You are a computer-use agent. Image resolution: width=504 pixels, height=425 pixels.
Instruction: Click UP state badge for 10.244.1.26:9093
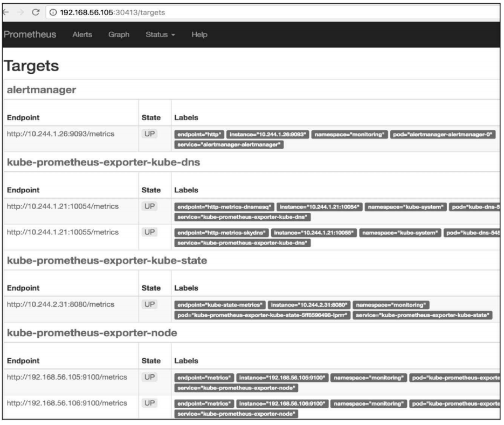pos(149,134)
